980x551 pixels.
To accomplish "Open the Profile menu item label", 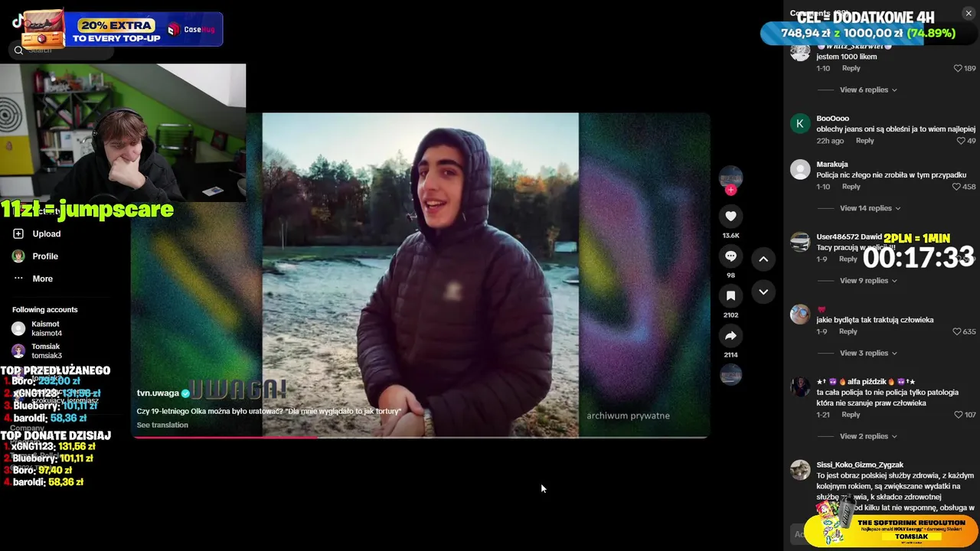I will 45,256.
